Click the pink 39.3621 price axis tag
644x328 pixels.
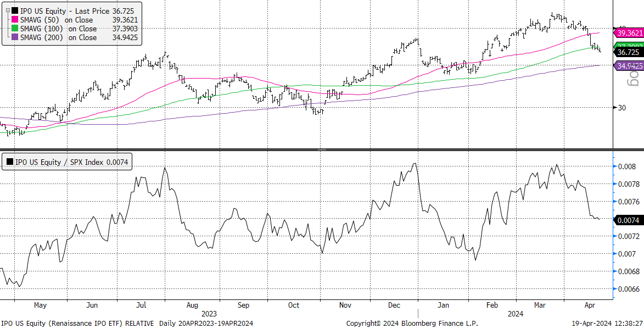pos(630,33)
